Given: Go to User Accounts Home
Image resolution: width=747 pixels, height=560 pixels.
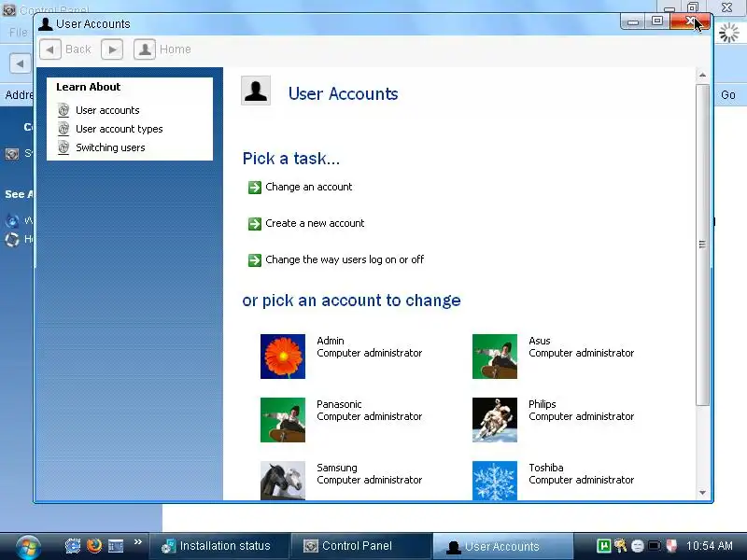Looking at the screenshot, I should pyautogui.click(x=162, y=49).
